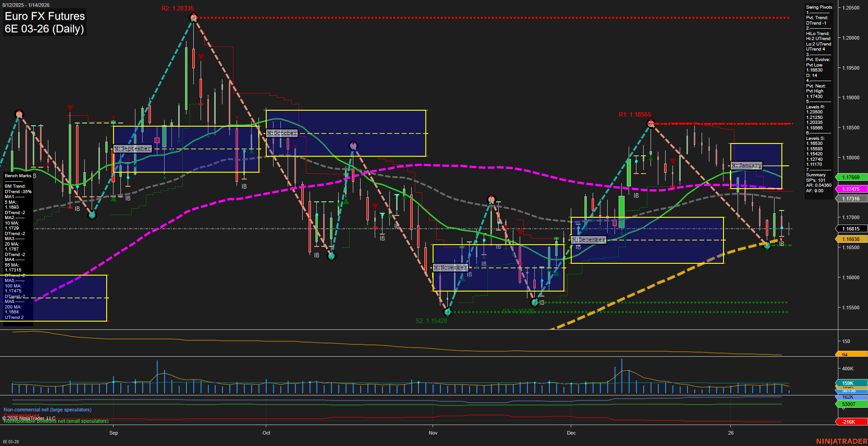Toggle the Commercial net legend visibility
The height and width of the screenshot is (446, 868).
click(21, 415)
